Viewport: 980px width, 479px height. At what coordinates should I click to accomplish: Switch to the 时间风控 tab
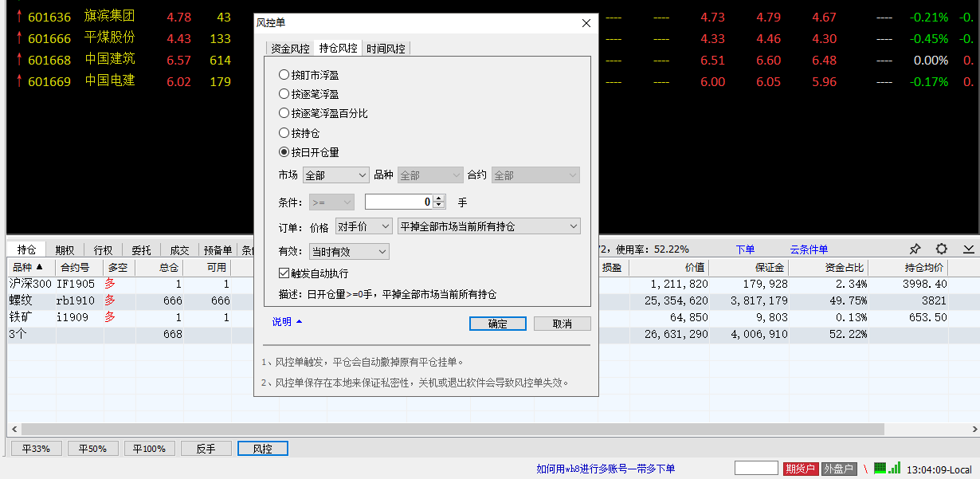[x=386, y=49]
